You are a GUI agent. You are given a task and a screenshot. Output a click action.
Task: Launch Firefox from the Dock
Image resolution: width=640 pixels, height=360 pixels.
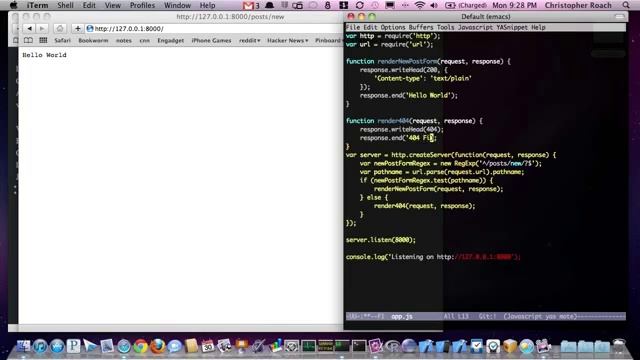coord(157,346)
